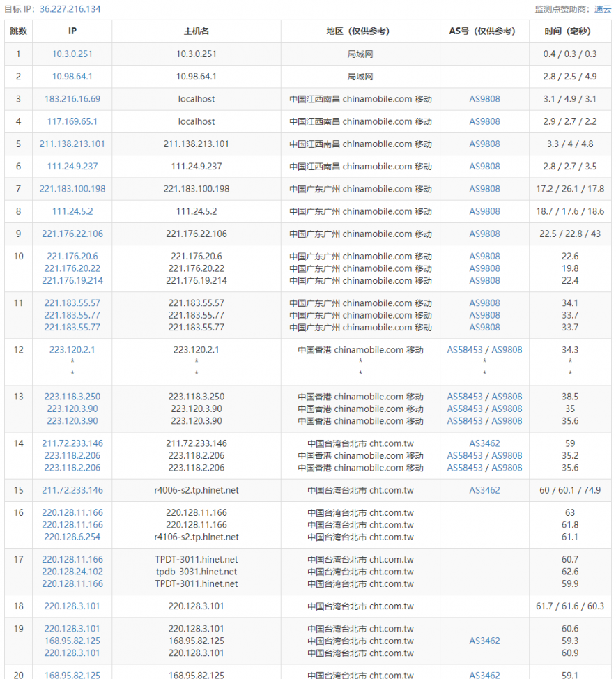Open the AS9808 link in hop 5 row
616x679 pixels.
pos(484,144)
